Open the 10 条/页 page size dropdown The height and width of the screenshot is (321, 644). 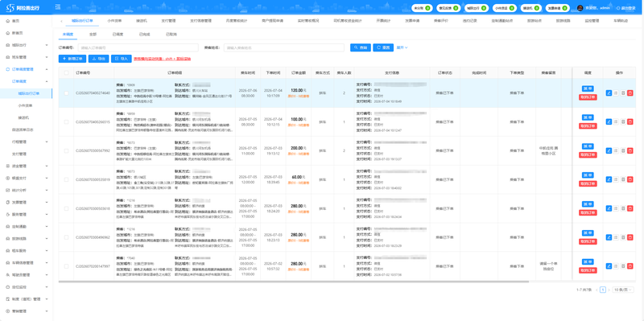(x=623, y=290)
